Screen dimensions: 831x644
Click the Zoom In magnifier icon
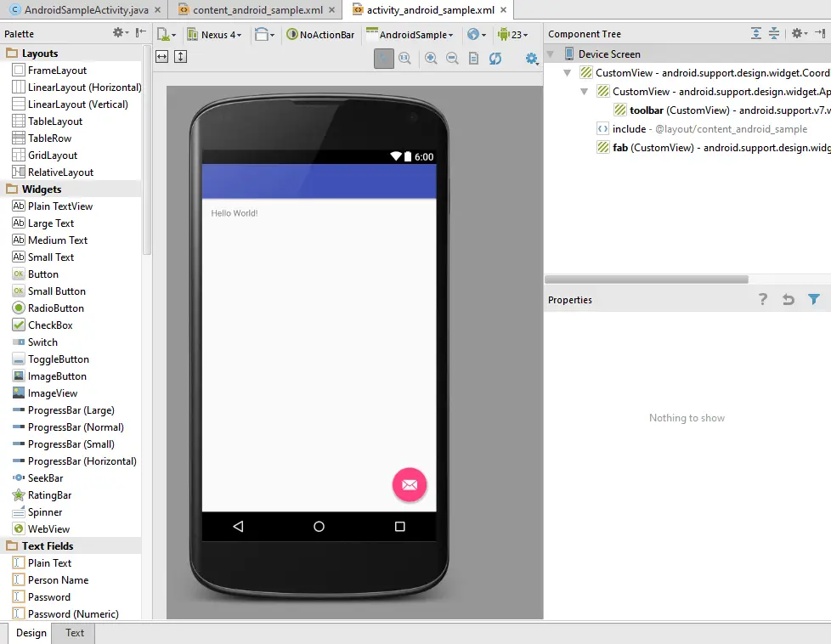click(431, 58)
